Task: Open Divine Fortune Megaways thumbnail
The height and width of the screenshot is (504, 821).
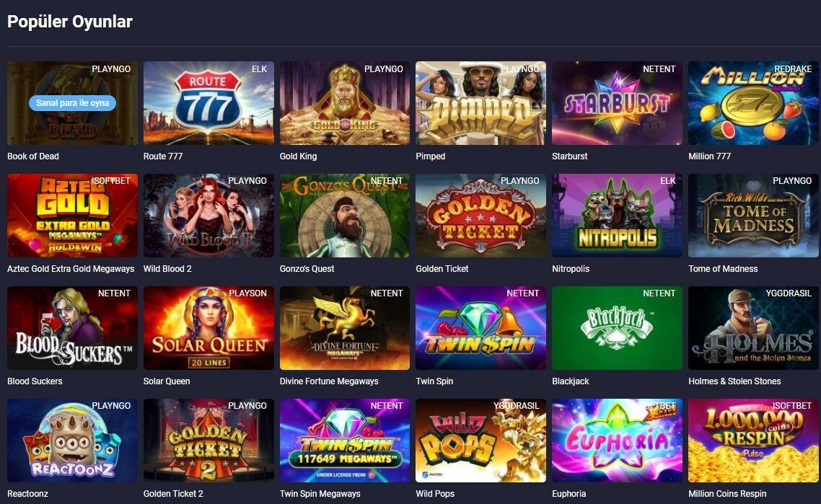Action: click(345, 328)
